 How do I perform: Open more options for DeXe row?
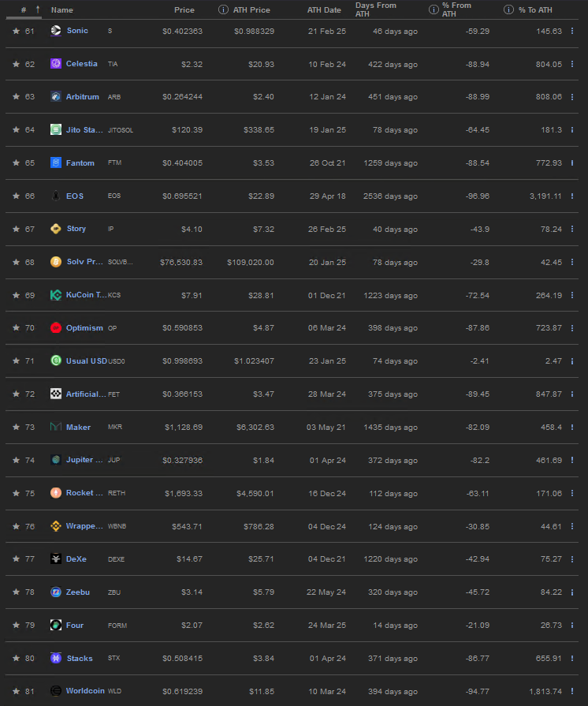coord(572,558)
